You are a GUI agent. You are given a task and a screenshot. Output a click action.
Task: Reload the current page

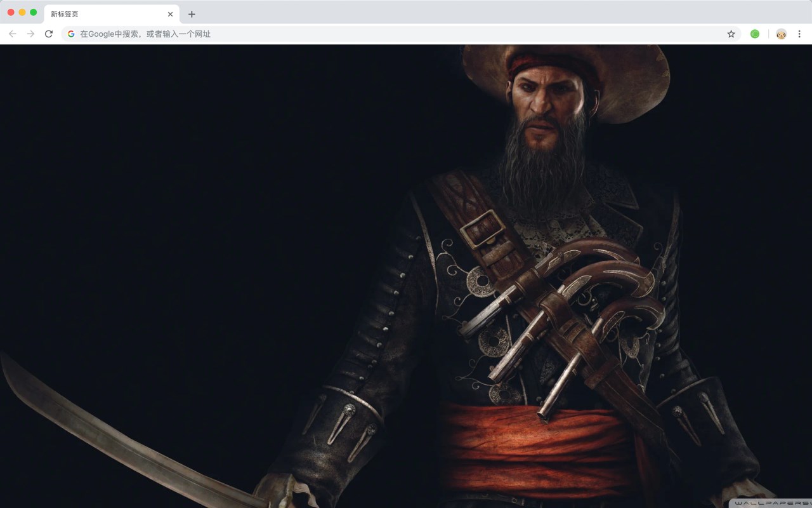pyautogui.click(x=49, y=34)
